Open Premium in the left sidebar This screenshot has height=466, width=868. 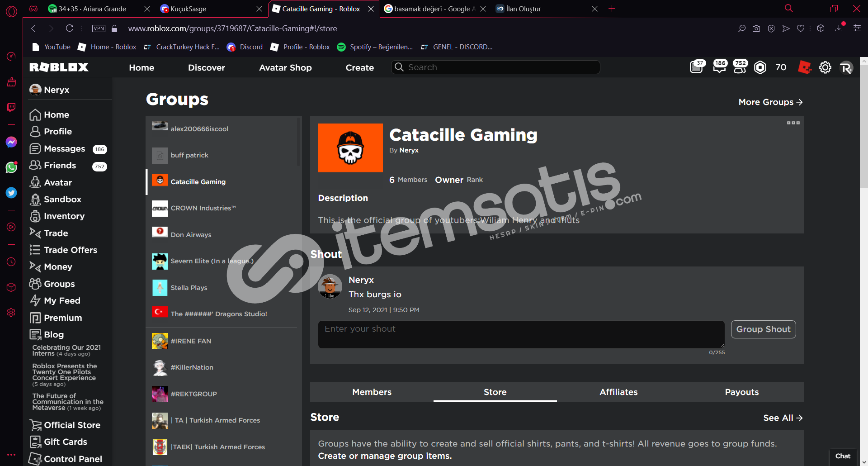point(56,318)
